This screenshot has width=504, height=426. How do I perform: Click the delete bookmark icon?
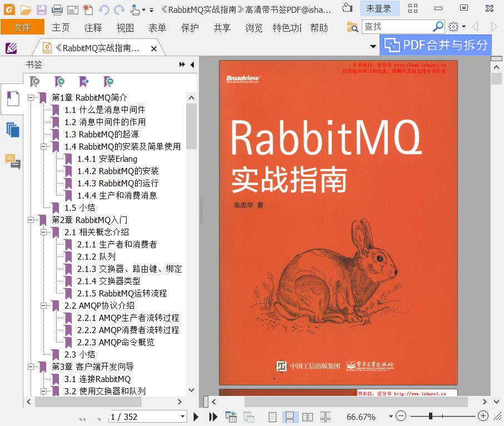(34, 82)
